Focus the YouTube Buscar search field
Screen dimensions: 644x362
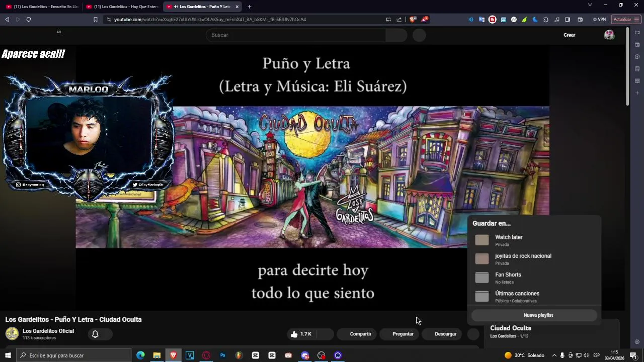point(297,35)
